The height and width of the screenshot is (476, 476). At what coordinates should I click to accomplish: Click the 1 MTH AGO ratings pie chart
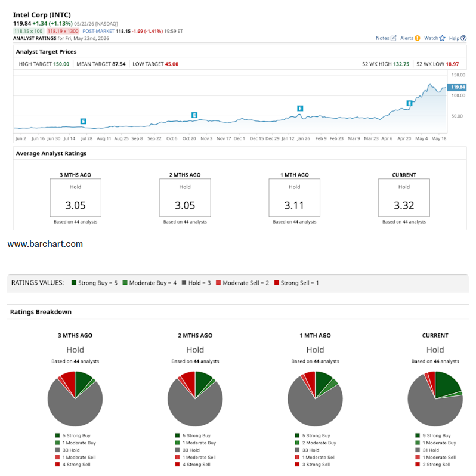pyautogui.click(x=315, y=398)
